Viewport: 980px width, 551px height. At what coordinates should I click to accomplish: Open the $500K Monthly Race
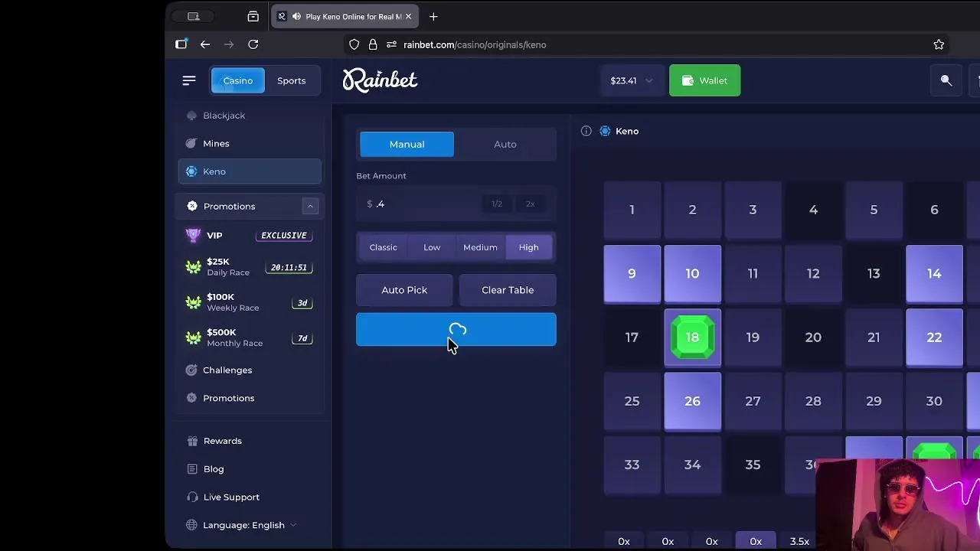tap(250, 337)
